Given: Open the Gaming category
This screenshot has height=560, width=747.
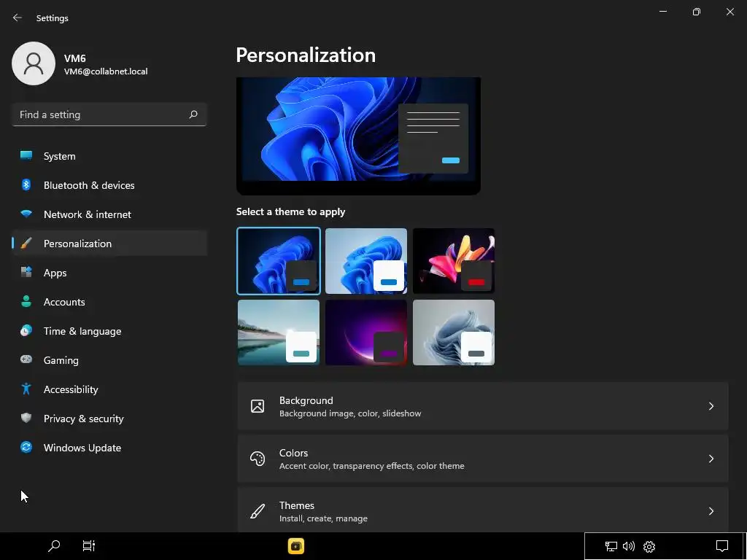Looking at the screenshot, I should click(x=109, y=359).
